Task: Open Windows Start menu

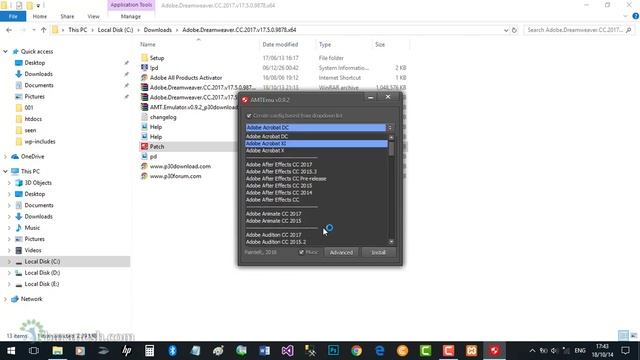Action: [11, 351]
